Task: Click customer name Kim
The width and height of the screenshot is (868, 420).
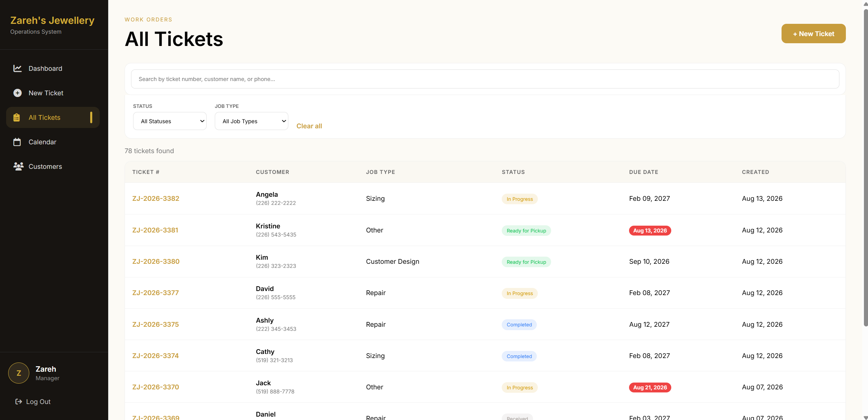Action: click(262, 257)
